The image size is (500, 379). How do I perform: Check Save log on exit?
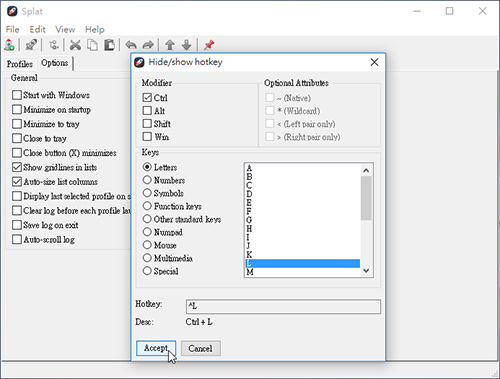click(x=17, y=225)
